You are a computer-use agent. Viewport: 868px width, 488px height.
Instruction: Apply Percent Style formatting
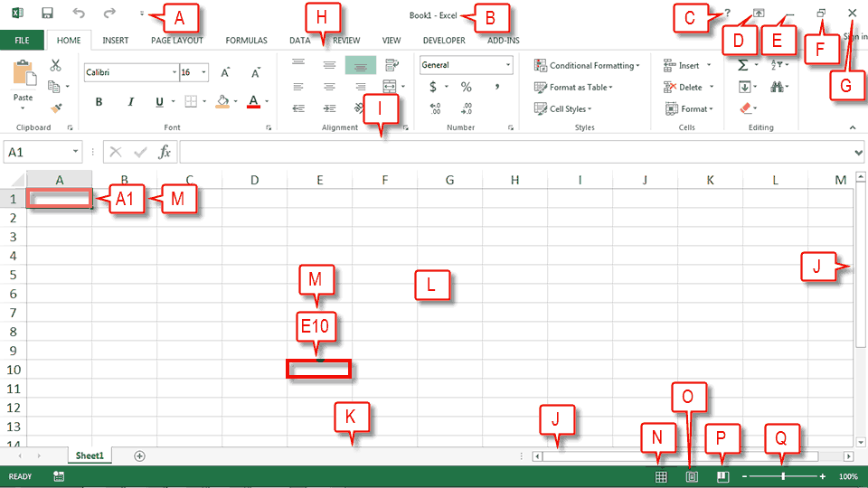(467, 87)
